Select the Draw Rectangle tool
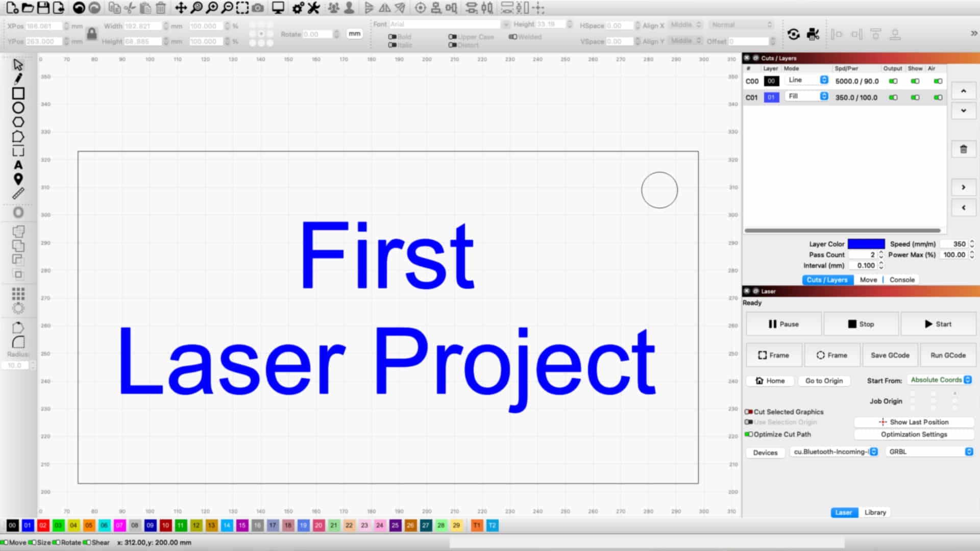Image resolution: width=980 pixels, height=551 pixels. pos(18,93)
